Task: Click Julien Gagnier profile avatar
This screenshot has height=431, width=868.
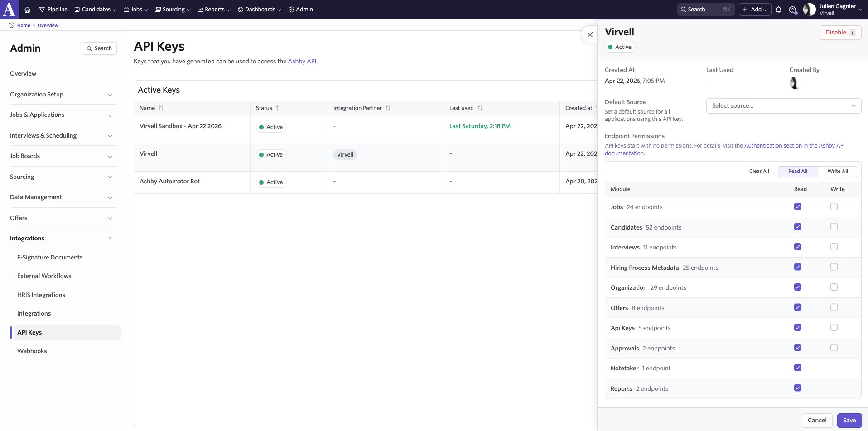Action: click(x=809, y=10)
